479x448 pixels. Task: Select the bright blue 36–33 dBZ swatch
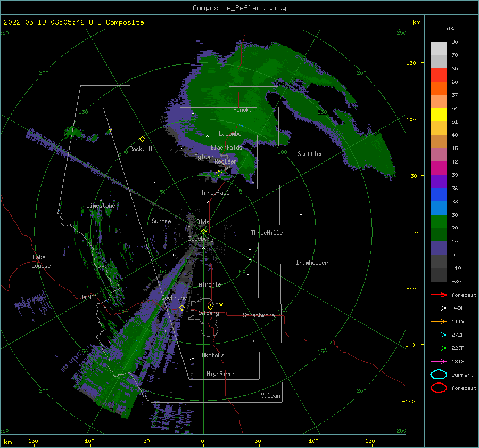pyautogui.click(x=439, y=195)
